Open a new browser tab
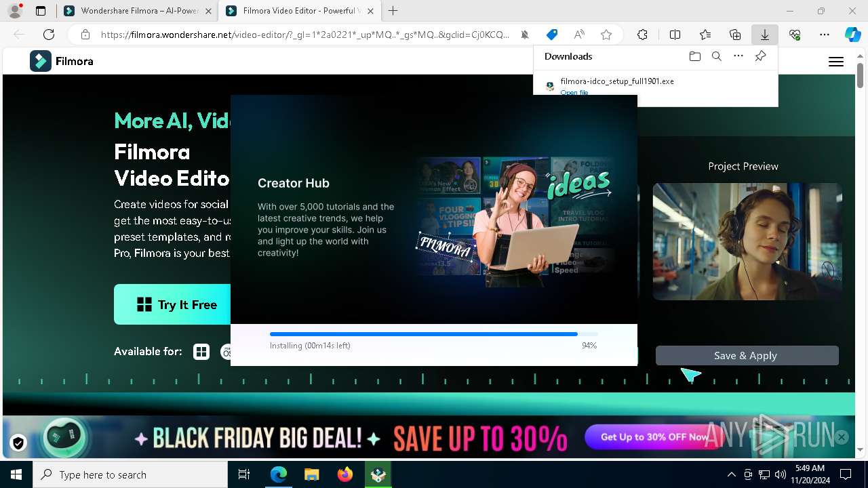868x488 pixels. point(393,11)
